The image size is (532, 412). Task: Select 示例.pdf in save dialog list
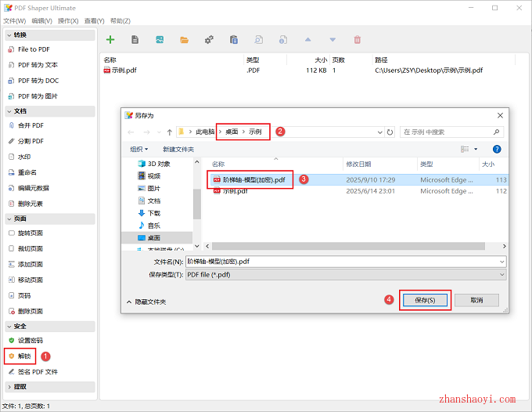(358, 191)
